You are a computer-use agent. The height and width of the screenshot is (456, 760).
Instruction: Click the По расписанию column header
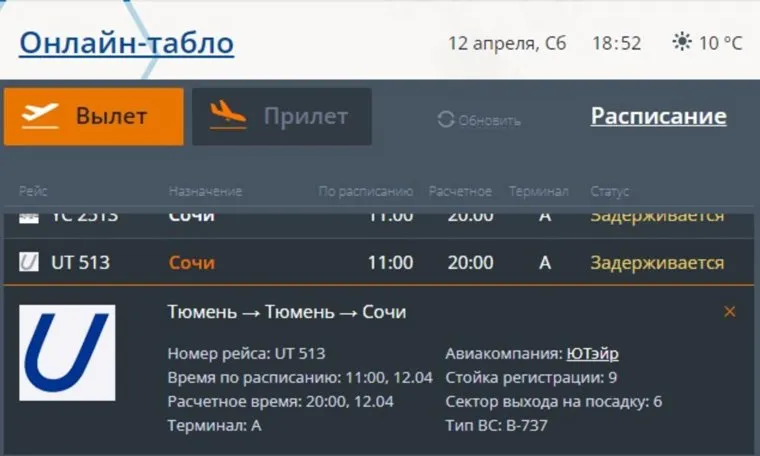[365, 191]
